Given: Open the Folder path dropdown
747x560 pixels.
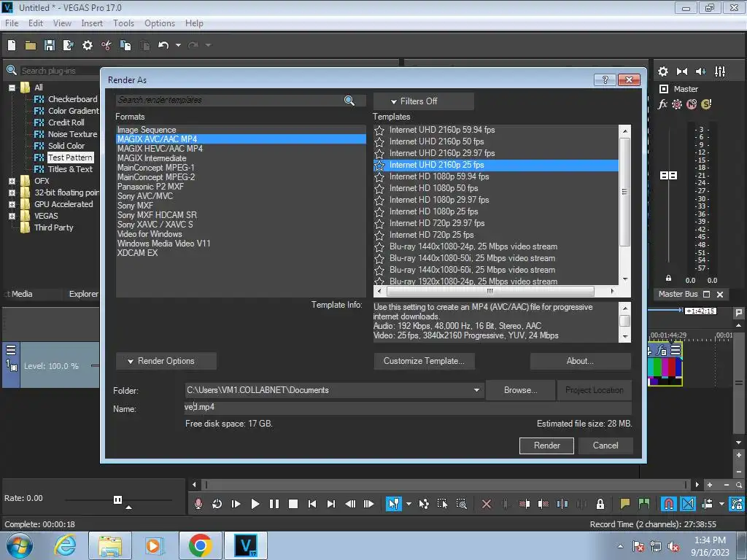Looking at the screenshot, I should click(476, 390).
